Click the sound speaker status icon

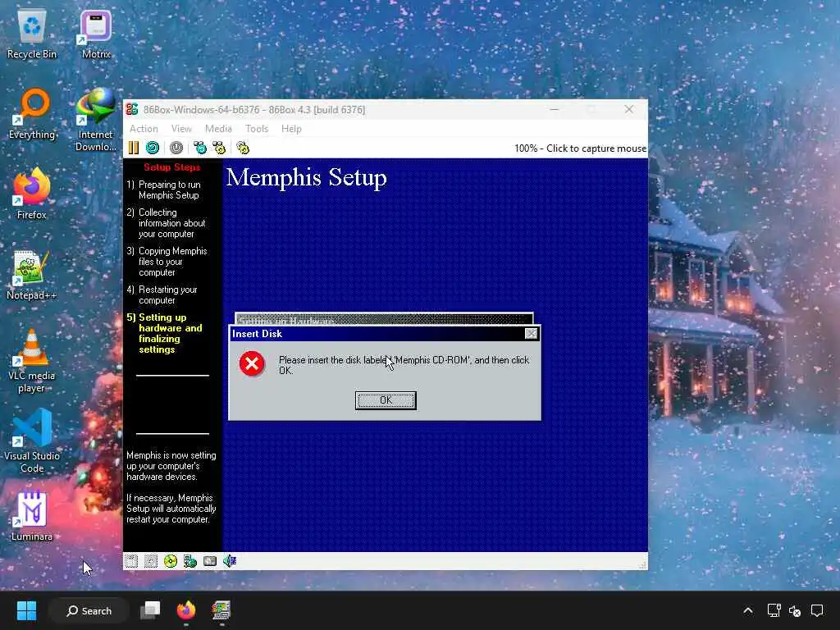click(x=230, y=561)
